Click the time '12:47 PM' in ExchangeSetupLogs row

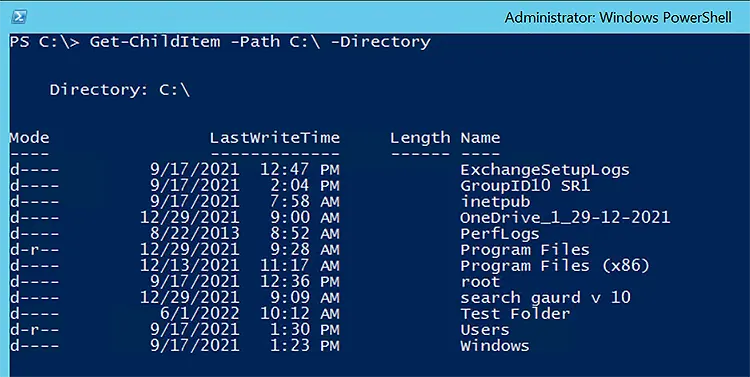tap(300, 170)
